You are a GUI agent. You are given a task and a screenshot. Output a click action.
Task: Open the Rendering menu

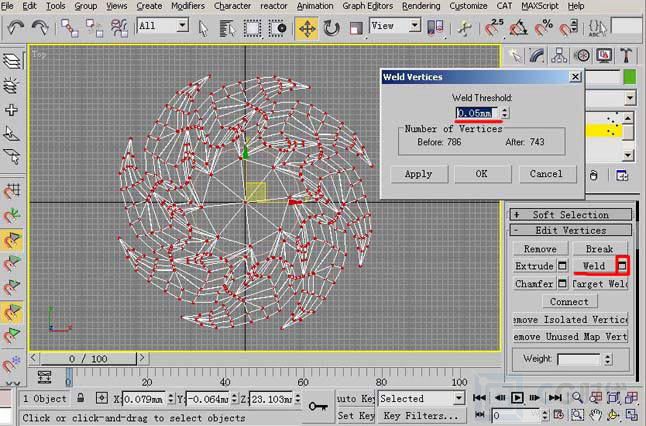point(421,6)
